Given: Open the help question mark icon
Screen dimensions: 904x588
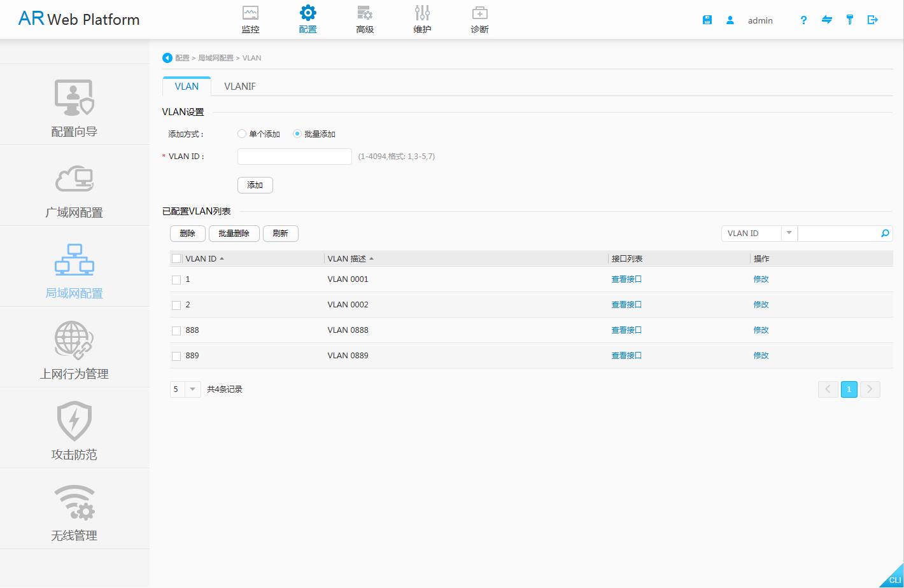Looking at the screenshot, I should (803, 20).
